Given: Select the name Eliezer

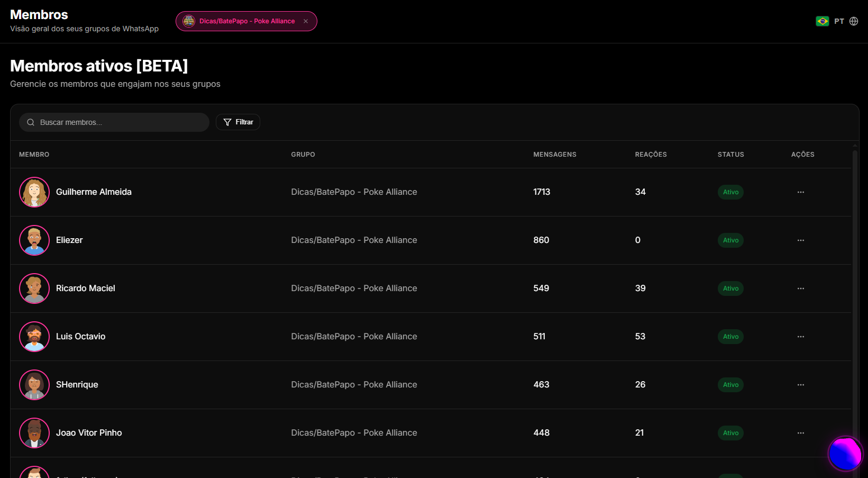Looking at the screenshot, I should point(69,240).
